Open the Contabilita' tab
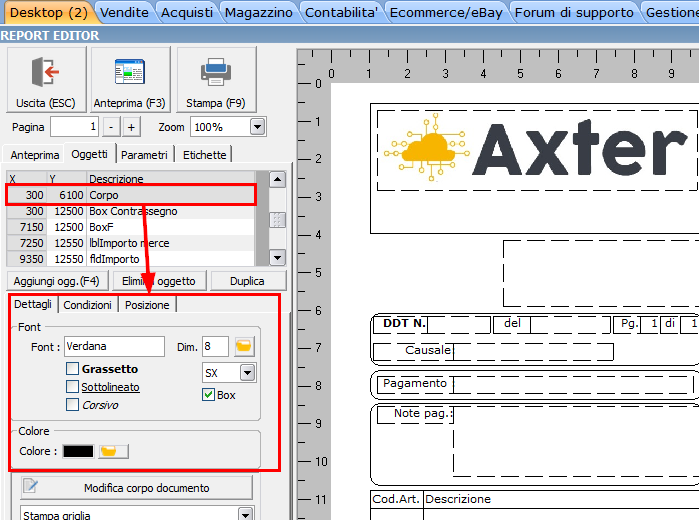699x520 pixels. pyautogui.click(x=341, y=12)
